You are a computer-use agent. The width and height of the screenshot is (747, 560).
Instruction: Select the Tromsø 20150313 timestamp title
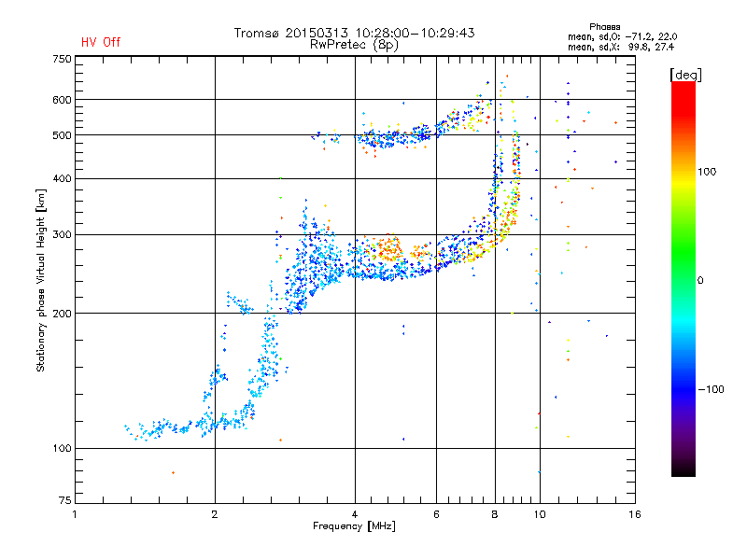pos(354,33)
